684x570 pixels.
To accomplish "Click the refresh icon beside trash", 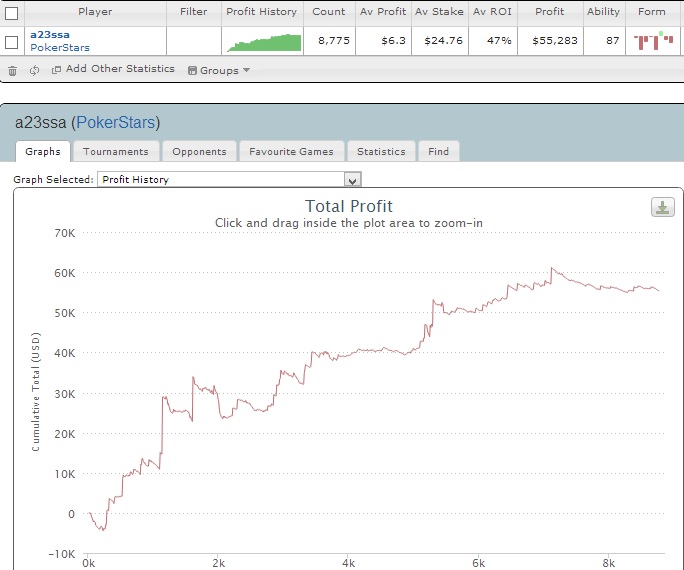I will tap(34, 70).
